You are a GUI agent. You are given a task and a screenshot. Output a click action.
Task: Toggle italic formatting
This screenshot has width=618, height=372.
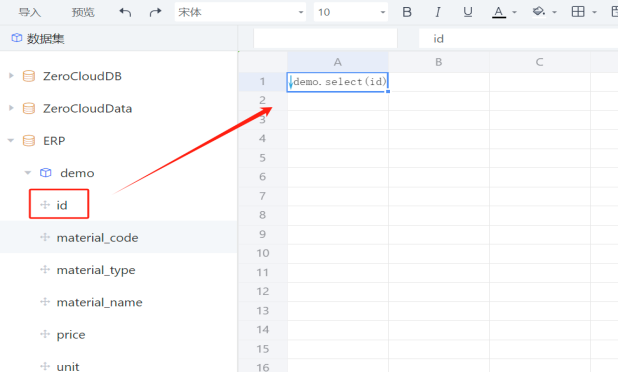coord(437,12)
